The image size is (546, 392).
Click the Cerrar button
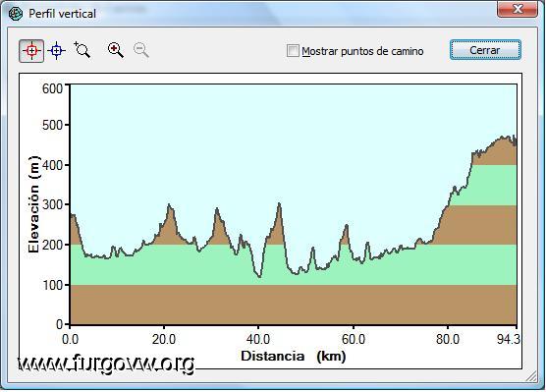[485, 50]
